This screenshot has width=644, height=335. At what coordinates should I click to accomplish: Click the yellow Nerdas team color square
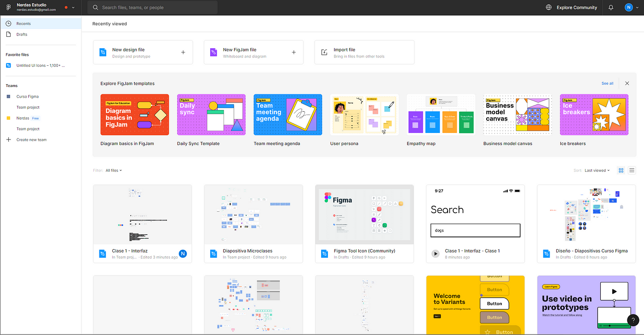point(8,118)
